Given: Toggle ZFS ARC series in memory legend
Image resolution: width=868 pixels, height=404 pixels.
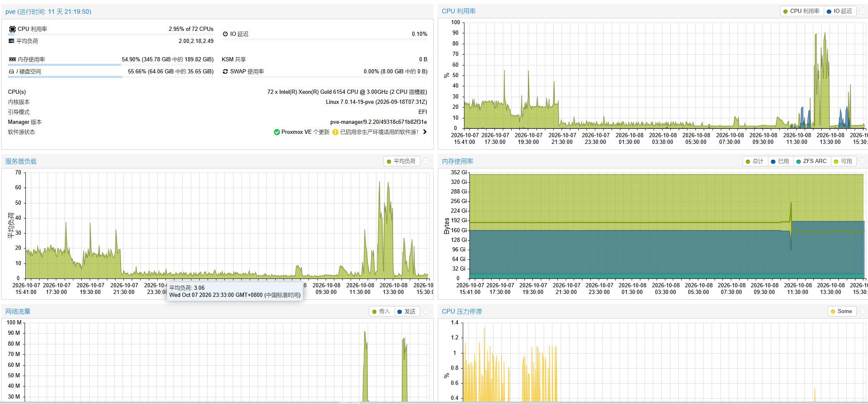Looking at the screenshot, I should pos(811,161).
